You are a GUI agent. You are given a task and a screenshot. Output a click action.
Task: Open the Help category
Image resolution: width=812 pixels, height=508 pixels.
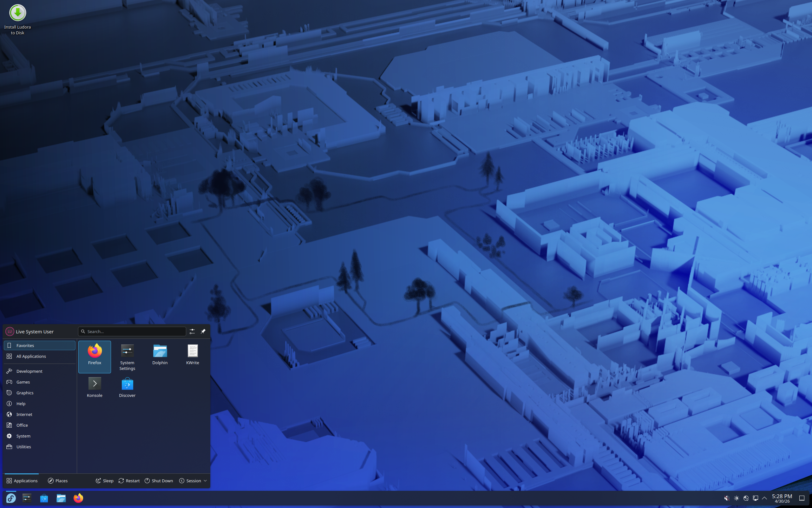pos(40,403)
